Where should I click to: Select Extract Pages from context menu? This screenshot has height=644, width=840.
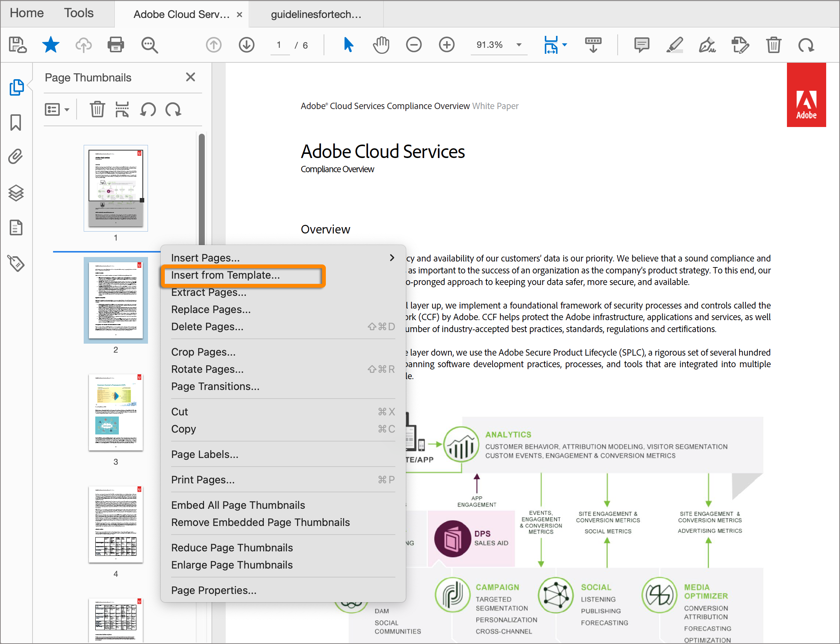tap(209, 292)
